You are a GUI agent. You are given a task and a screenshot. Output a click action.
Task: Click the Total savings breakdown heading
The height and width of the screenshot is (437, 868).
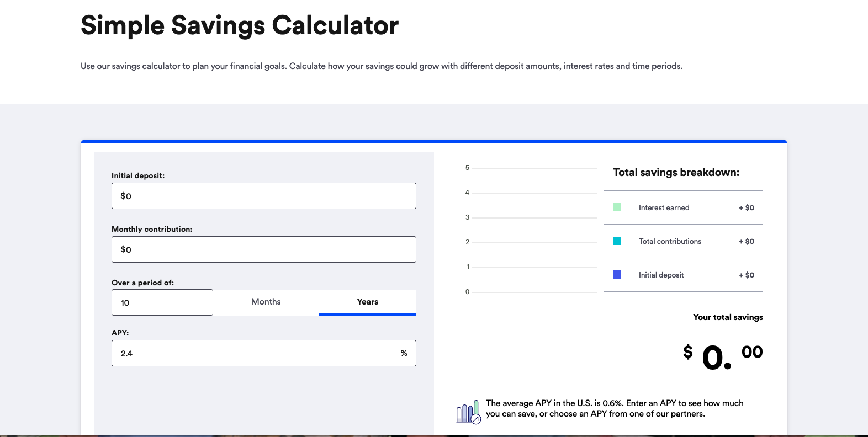pos(676,173)
